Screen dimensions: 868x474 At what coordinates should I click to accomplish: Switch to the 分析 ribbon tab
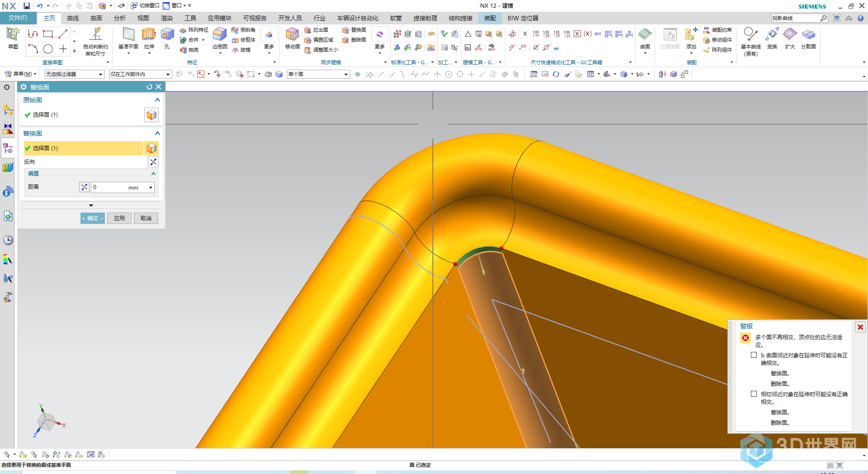pyautogui.click(x=120, y=18)
